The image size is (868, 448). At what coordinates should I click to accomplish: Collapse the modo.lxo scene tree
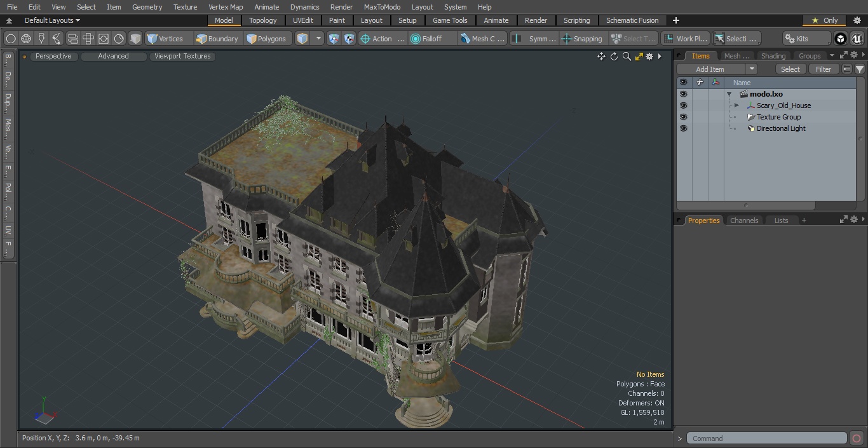(x=729, y=94)
